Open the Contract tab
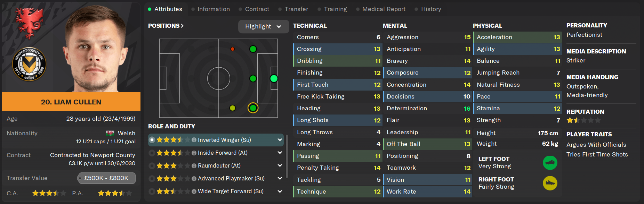The height and width of the screenshot is (204, 644). click(257, 9)
